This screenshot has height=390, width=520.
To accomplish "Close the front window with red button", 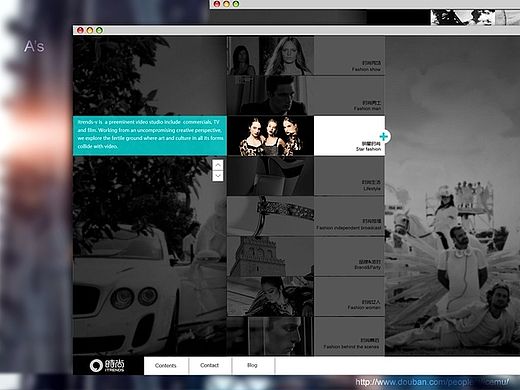I will 80,30.
